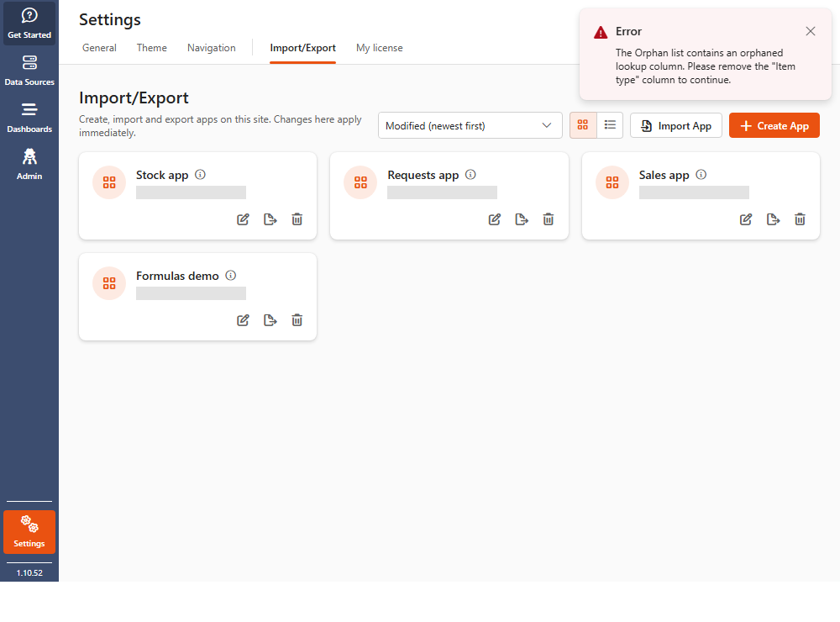The image size is (840, 622).
Task: Click the orphaned lookup column error message
Action: pyautogui.click(x=706, y=66)
